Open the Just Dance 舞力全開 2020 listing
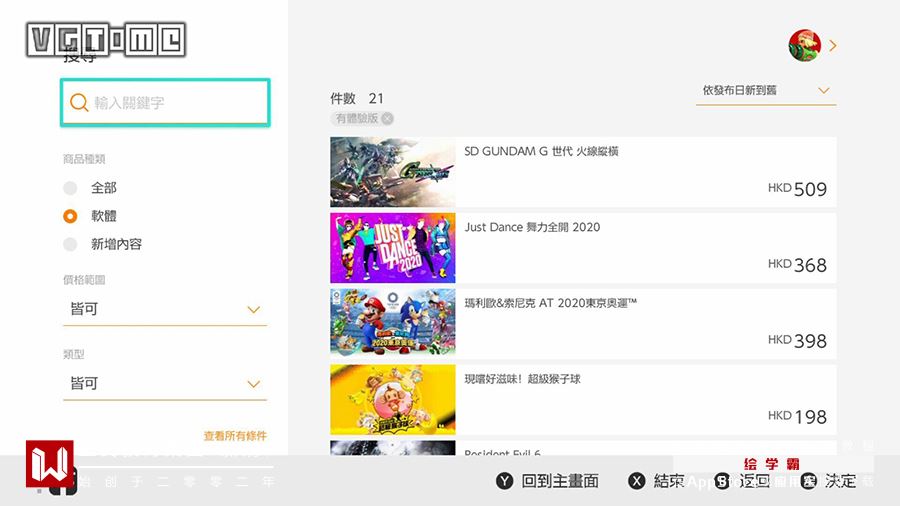Image resolution: width=900 pixels, height=506 pixels. (583, 248)
